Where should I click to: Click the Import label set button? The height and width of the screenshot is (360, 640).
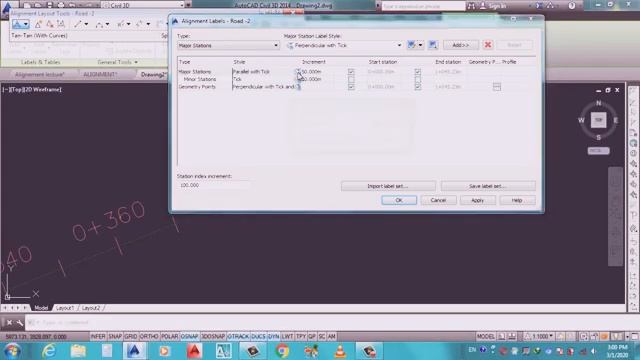click(x=388, y=186)
